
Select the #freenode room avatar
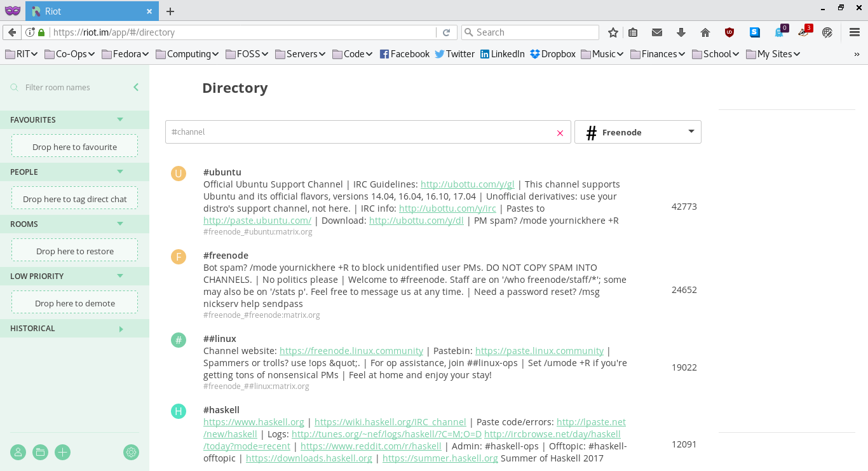(179, 257)
